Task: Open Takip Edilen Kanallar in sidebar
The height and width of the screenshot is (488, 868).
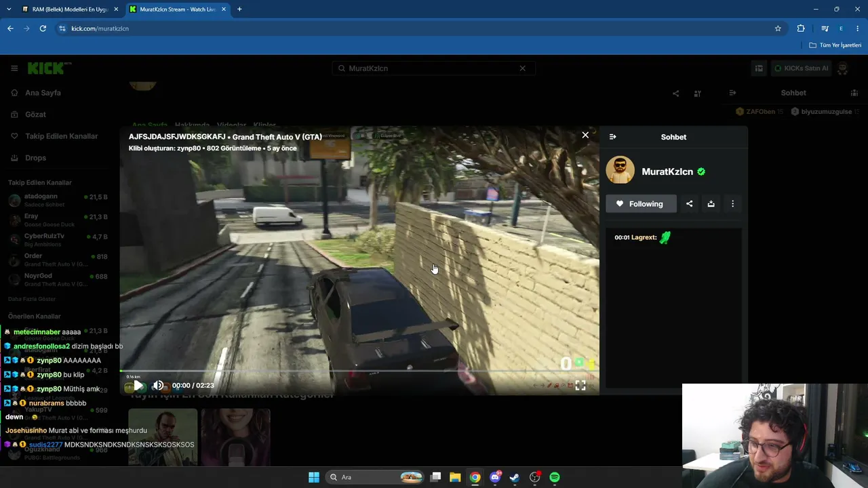Action: [60, 136]
